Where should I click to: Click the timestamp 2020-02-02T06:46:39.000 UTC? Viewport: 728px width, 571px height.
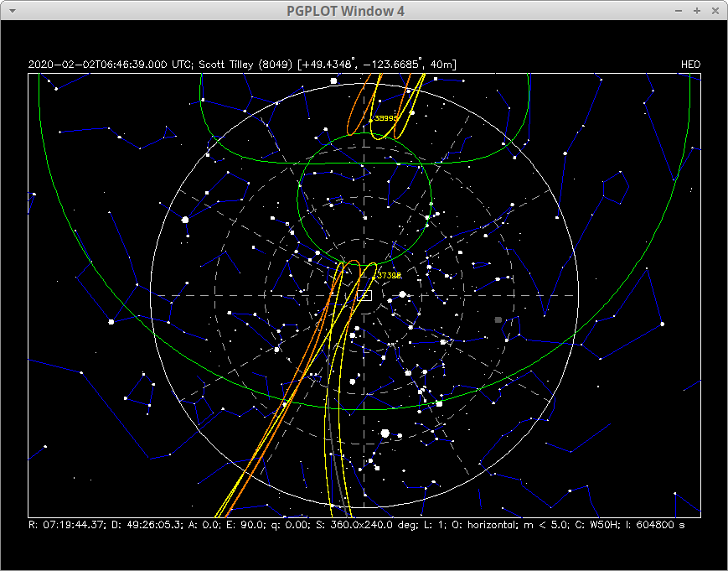click(x=109, y=65)
